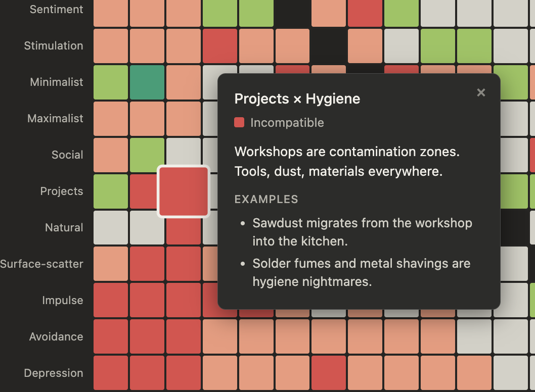The width and height of the screenshot is (535, 392).
Task: Click the popup title 'Projects × Hygiene'
Action: click(x=297, y=99)
